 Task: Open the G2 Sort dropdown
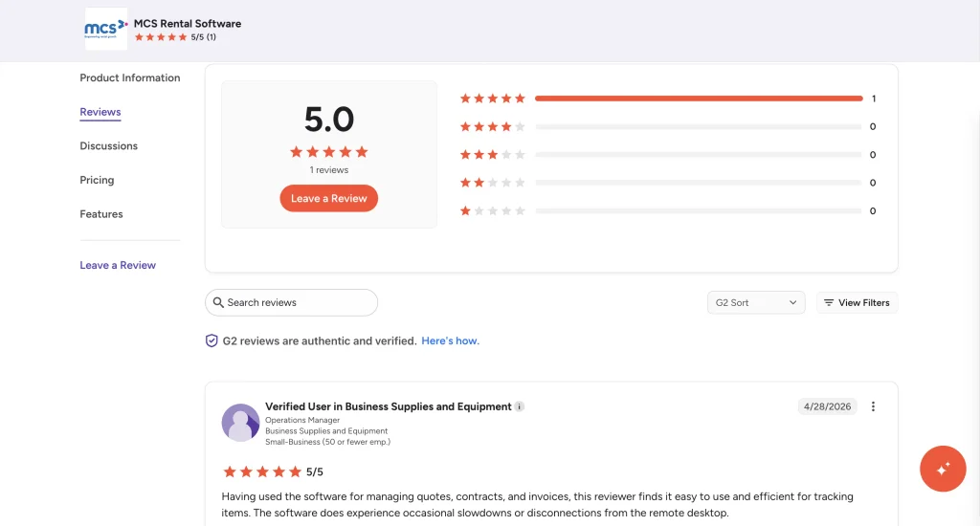coord(756,302)
